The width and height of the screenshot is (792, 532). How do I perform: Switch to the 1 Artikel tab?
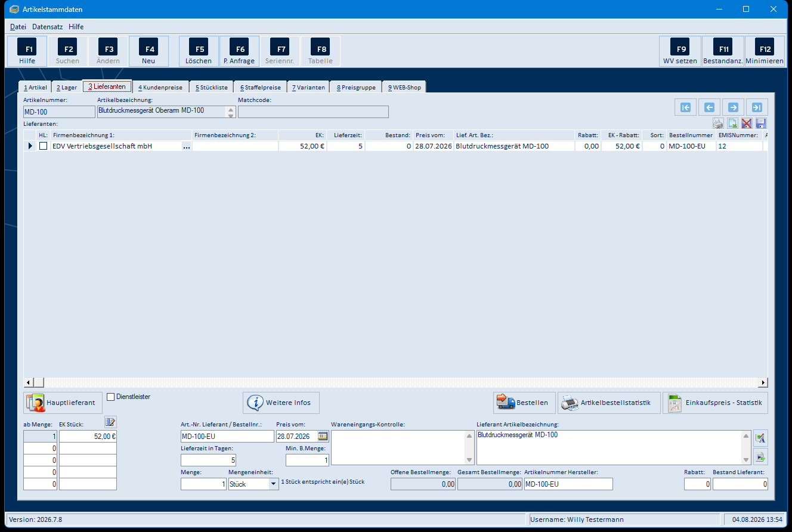tap(35, 87)
